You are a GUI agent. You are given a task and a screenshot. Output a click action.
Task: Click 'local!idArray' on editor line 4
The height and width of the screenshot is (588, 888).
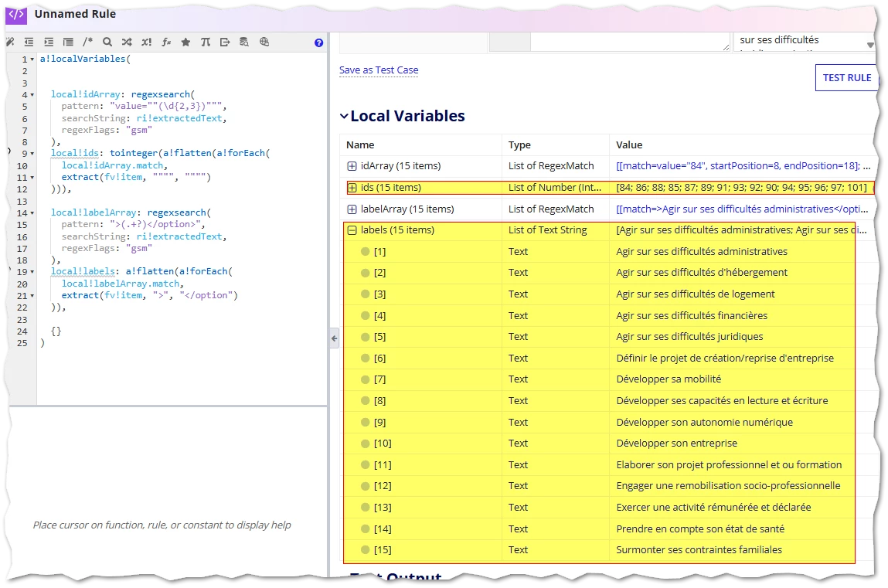tap(85, 94)
